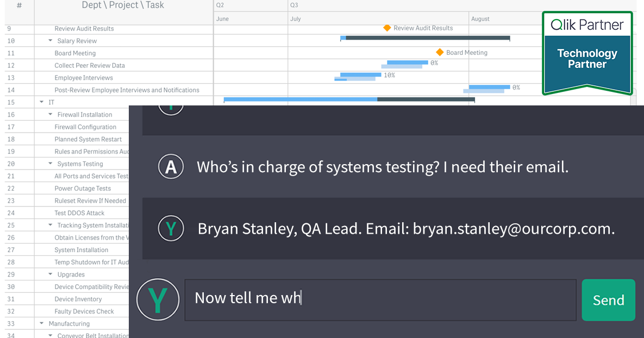Click the 'Dept \ Project \ Task' column header
Viewport: 644px width, 338px height.
pyautogui.click(x=122, y=5)
